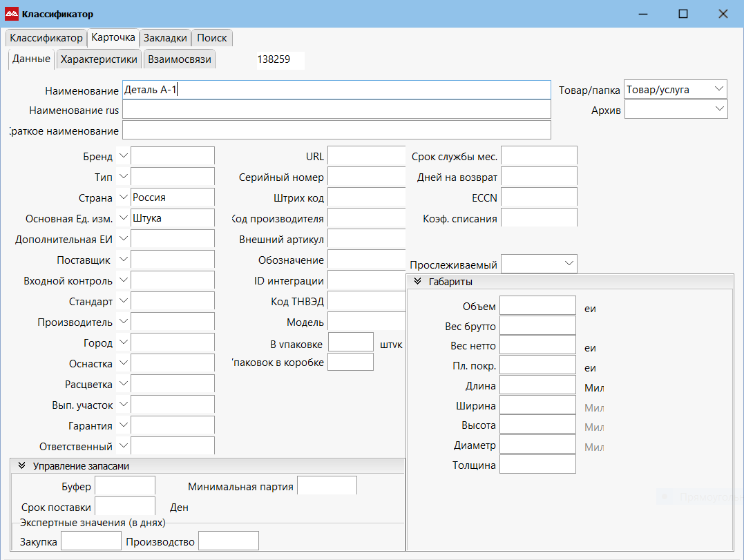
Task: Go to the Поиск tab
Action: [x=211, y=38]
